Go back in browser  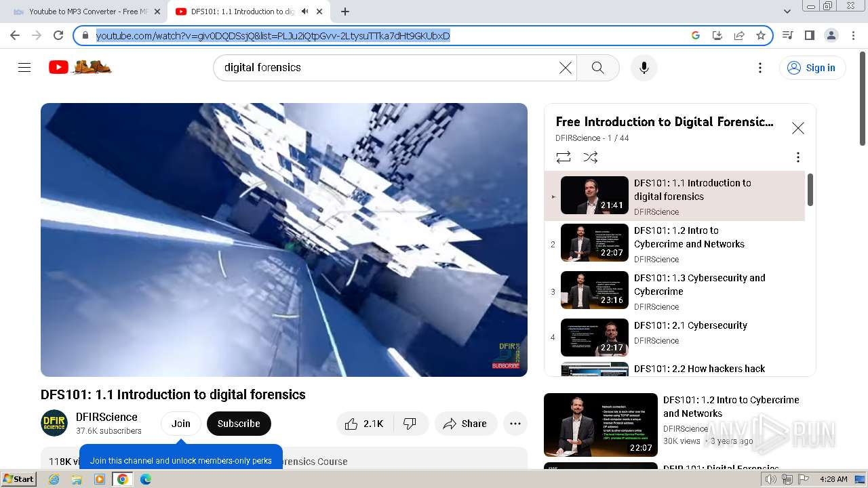(15, 35)
